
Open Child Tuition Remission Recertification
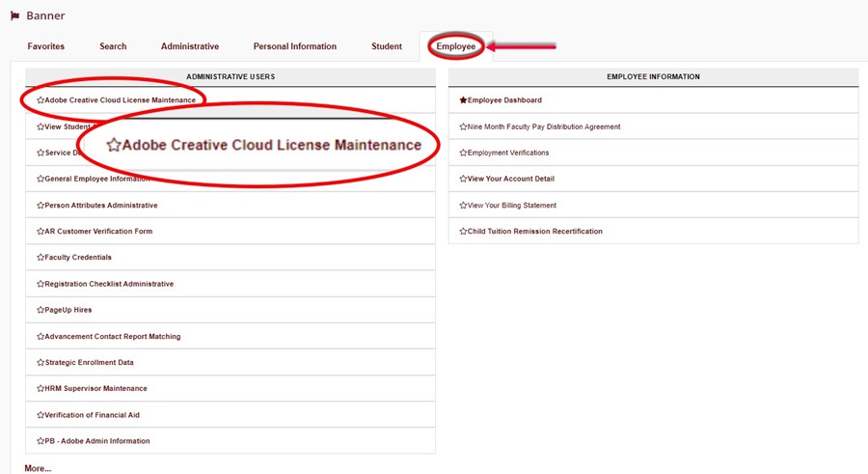click(x=535, y=231)
